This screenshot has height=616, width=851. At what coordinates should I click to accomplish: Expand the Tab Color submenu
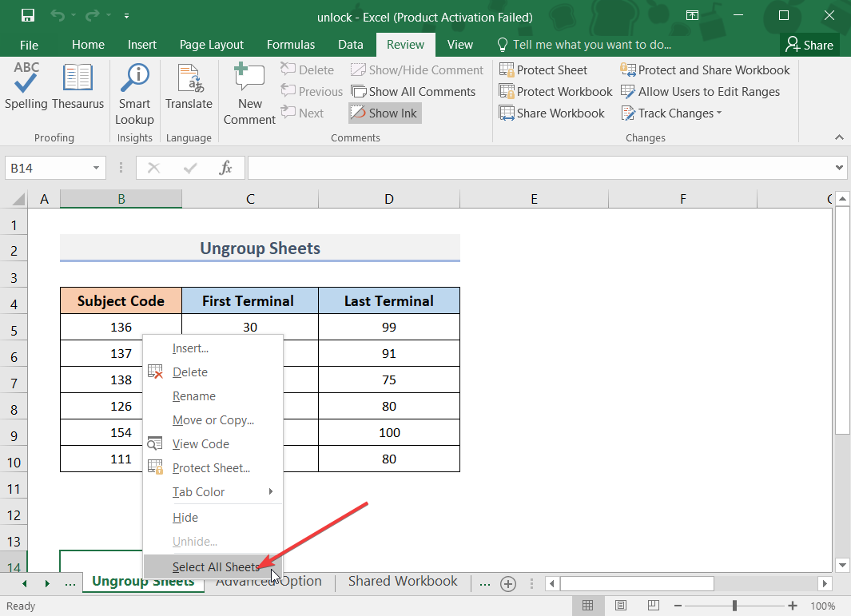pyautogui.click(x=213, y=492)
